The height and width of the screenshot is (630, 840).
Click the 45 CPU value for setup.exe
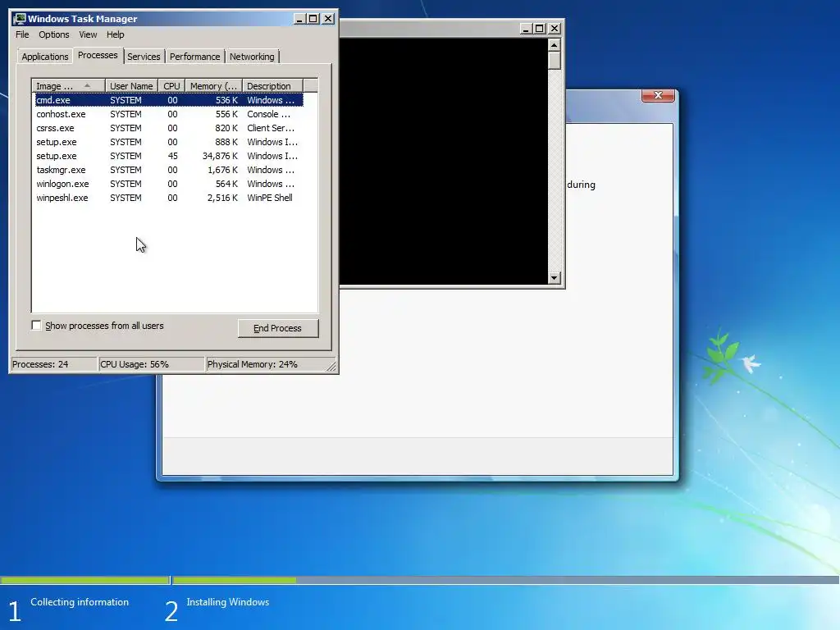click(x=172, y=156)
